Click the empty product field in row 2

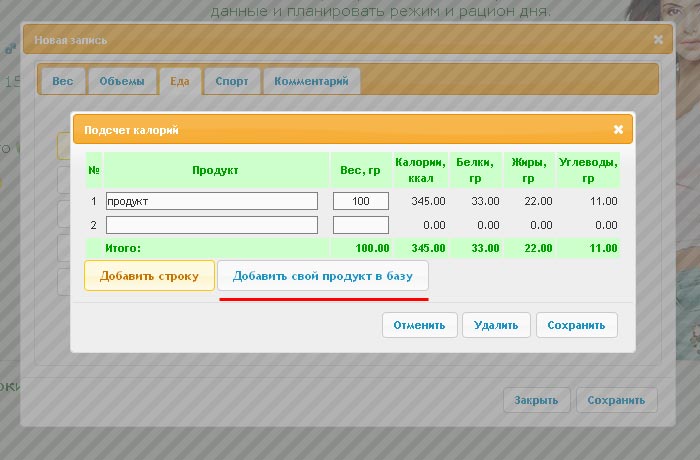point(211,225)
